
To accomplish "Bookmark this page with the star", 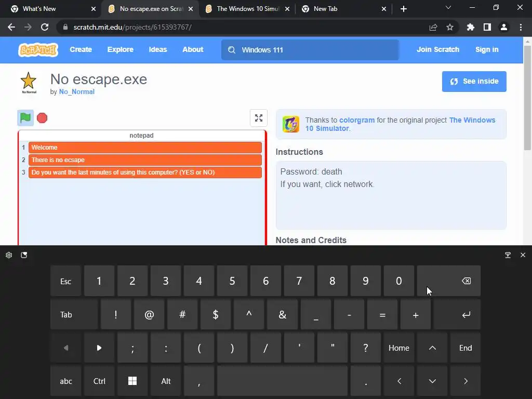I will click(x=450, y=27).
